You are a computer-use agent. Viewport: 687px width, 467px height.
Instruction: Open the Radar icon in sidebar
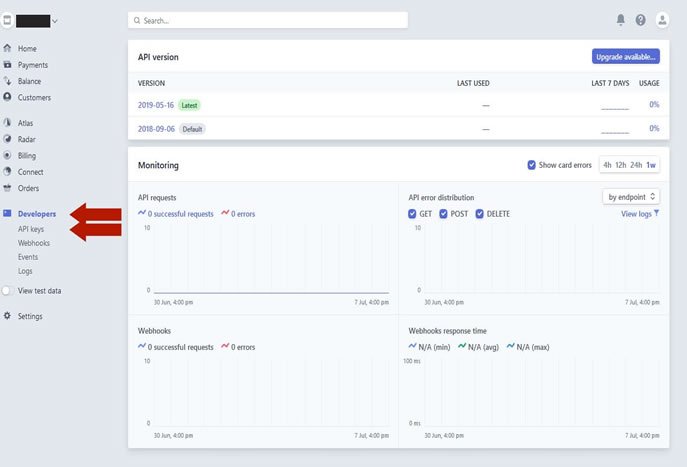[8, 140]
